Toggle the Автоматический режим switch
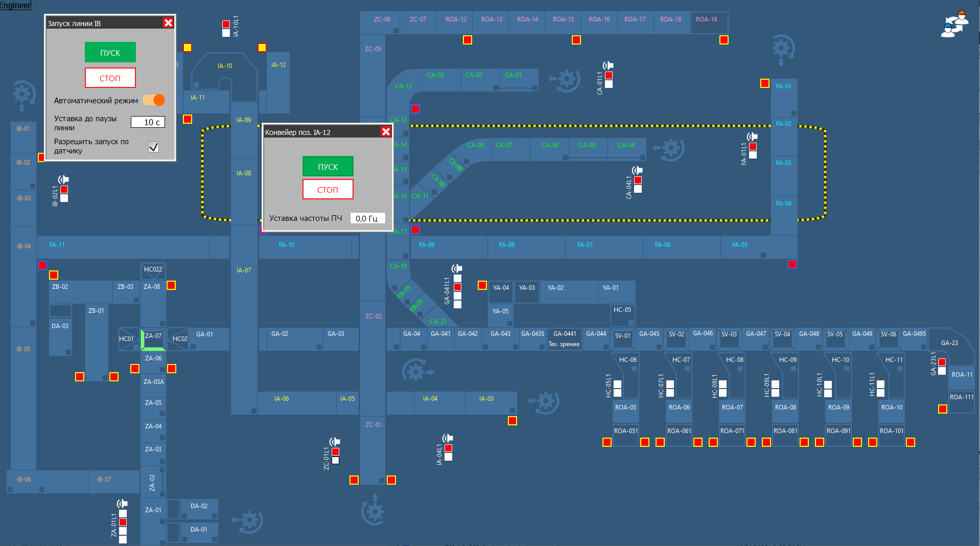Screen dimensions: 980x546 pos(154,100)
